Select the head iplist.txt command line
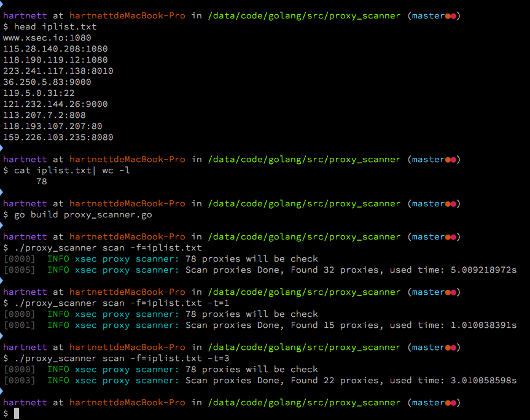The width and height of the screenshot is (530, 420). point(55,26)
